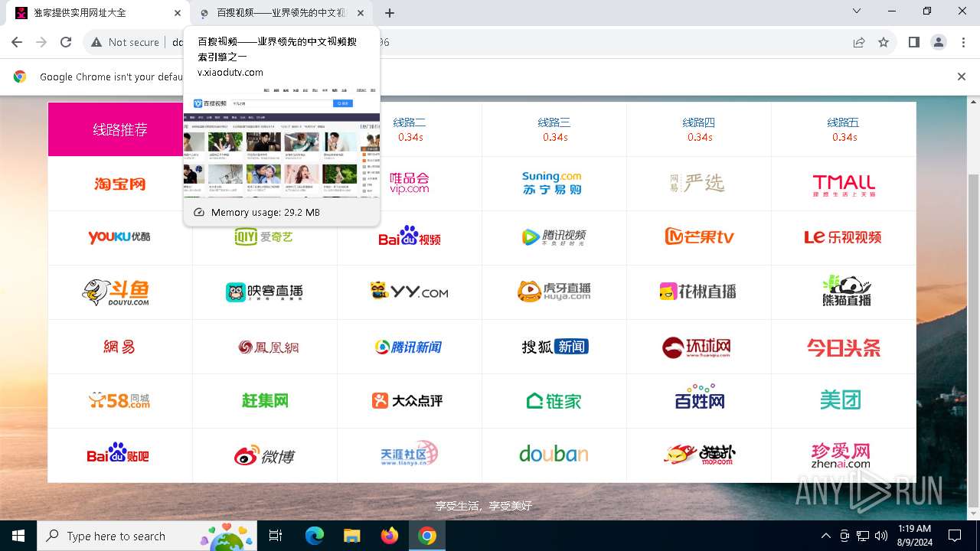This screenshot has height=551, width=980.
Task: Open the douban logo link
Action: pyautogui.click(x=554, y=455)
